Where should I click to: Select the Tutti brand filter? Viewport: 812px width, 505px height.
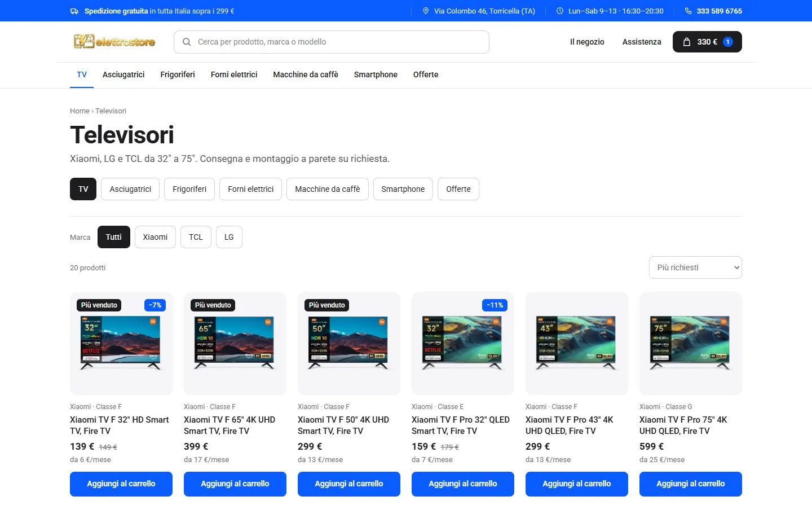click(x=114, y=237)
